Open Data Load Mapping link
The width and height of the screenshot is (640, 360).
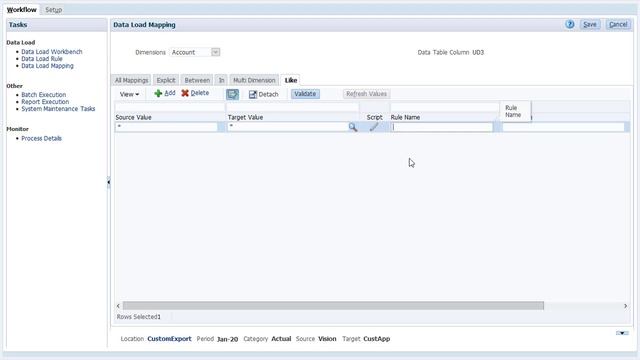(x=47, y=66)
